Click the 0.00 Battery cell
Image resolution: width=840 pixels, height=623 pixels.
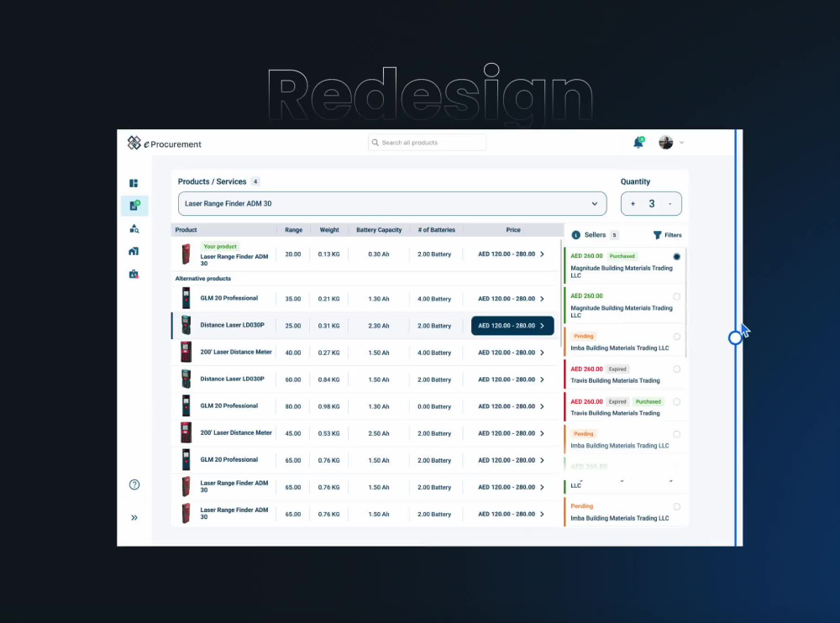click(434, 406)
